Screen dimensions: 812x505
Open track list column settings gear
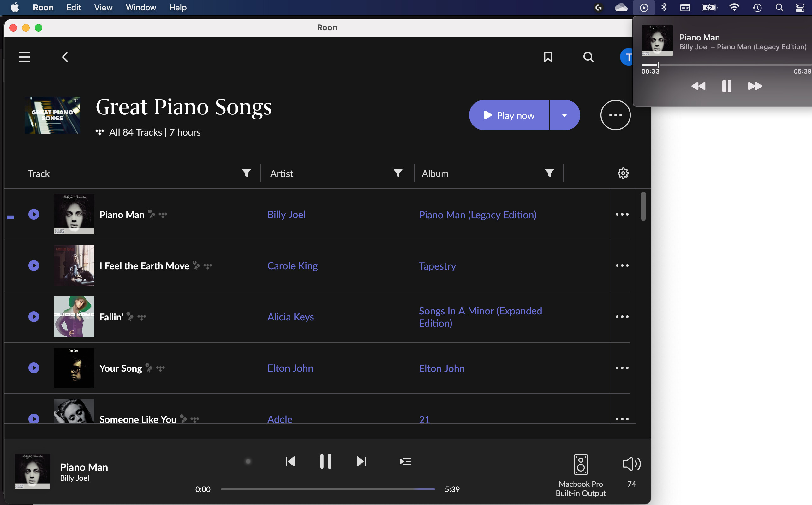click(623, 173)
